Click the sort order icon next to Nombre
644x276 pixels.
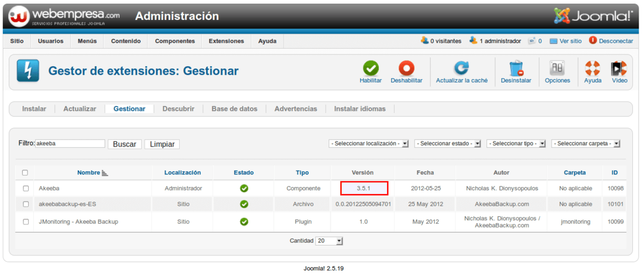pos(105,173)
